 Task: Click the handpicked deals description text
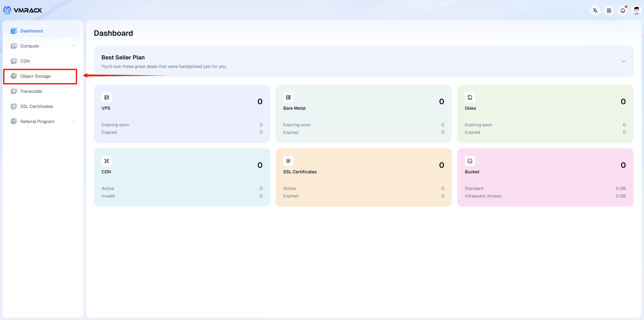pyautogui.click(x=164, y=66)
